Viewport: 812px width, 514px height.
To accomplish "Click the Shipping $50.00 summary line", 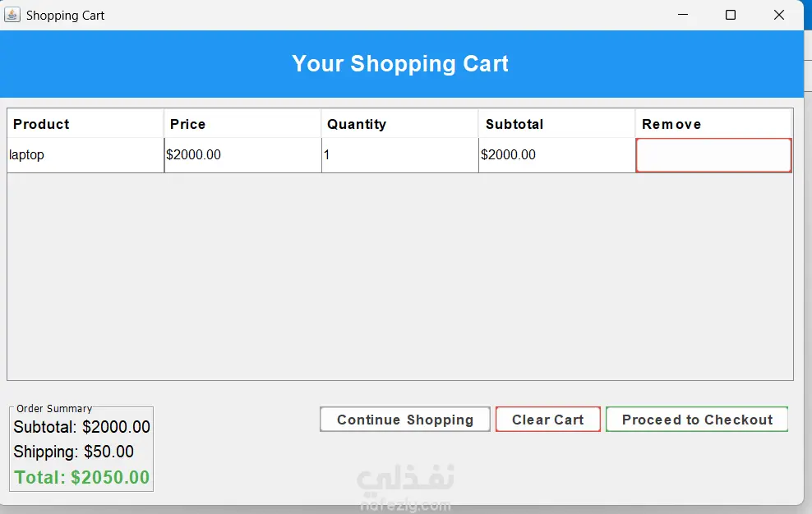I will coord(73,452).
